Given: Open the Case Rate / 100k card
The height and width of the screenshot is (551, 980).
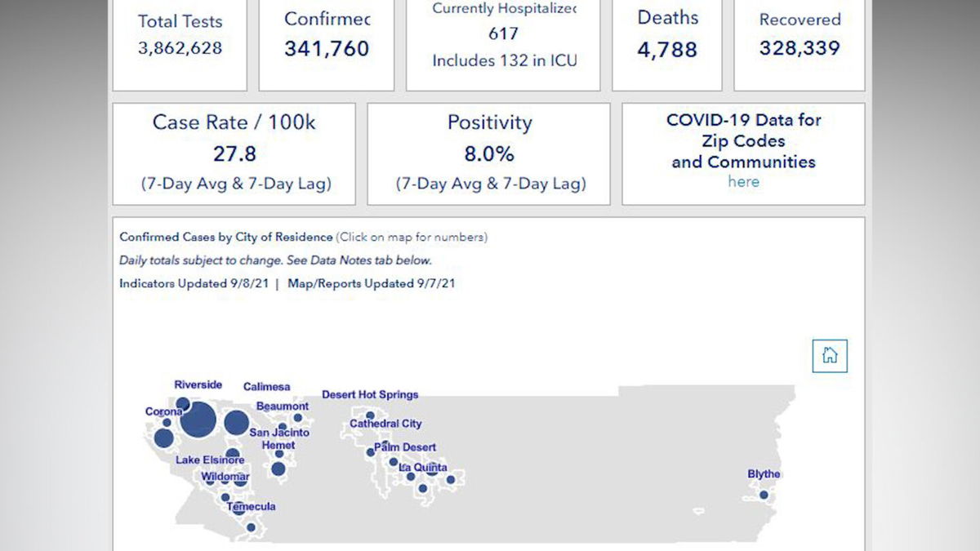Looking at the screenshot, I should coord(234,153).
